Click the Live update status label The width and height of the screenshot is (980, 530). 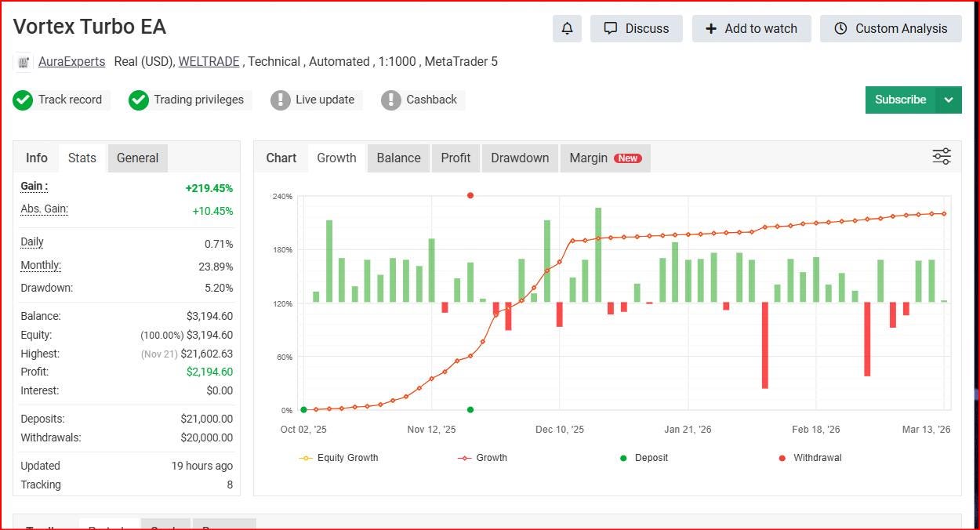coord(325,100)
